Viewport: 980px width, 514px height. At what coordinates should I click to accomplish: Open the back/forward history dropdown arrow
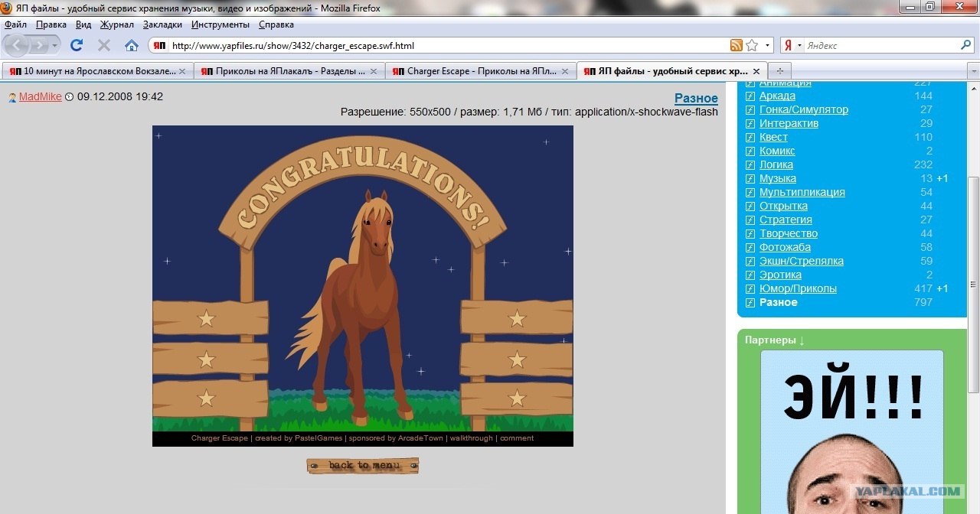pyautogui.click(x=56, y=46)
